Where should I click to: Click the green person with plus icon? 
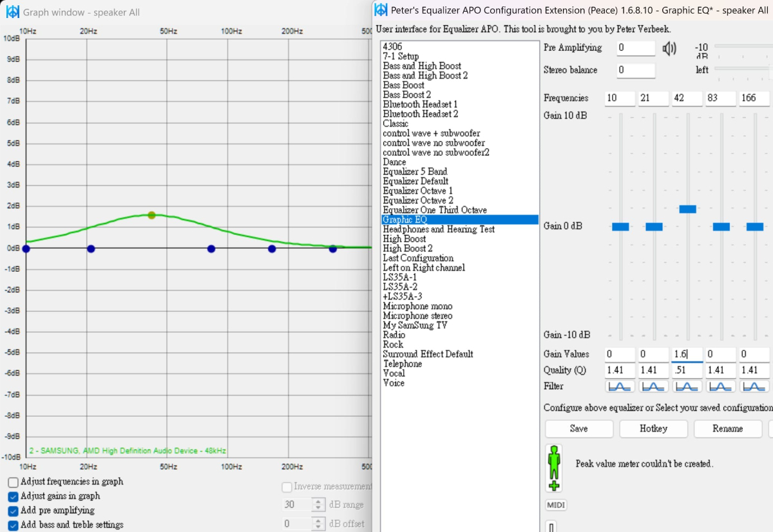tap(554, 468)
